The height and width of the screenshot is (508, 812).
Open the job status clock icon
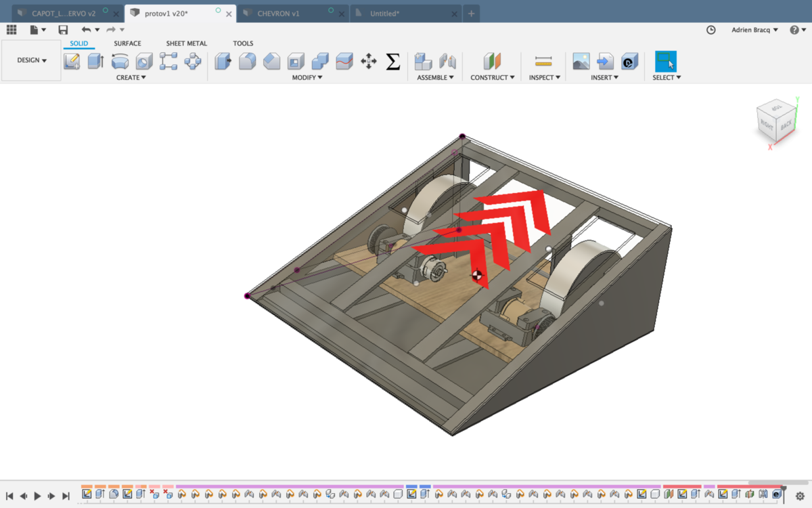[710, 30]
